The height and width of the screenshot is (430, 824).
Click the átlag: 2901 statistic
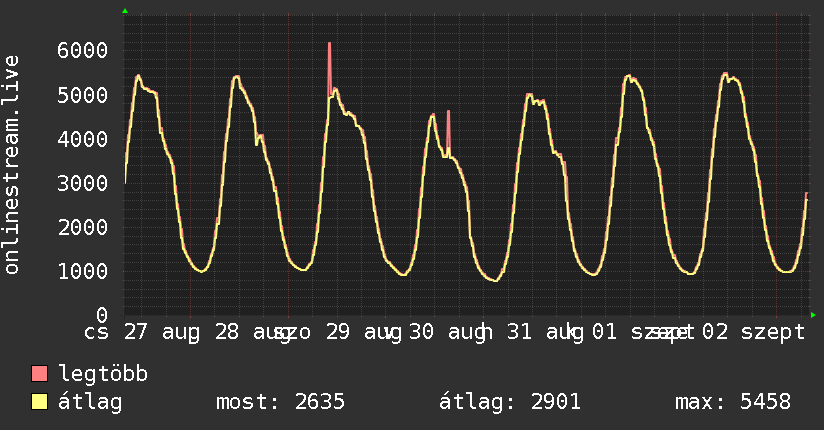(x=510, y=402)
